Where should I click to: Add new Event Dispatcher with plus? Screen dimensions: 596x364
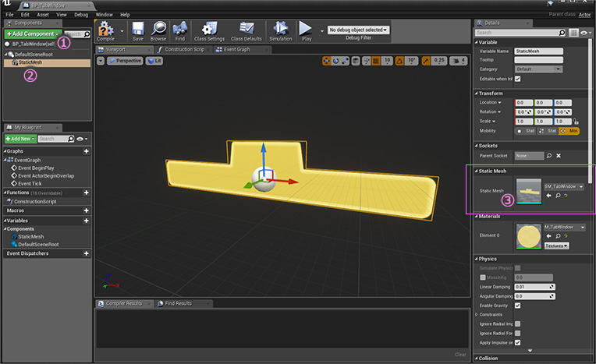click(87, 253)
